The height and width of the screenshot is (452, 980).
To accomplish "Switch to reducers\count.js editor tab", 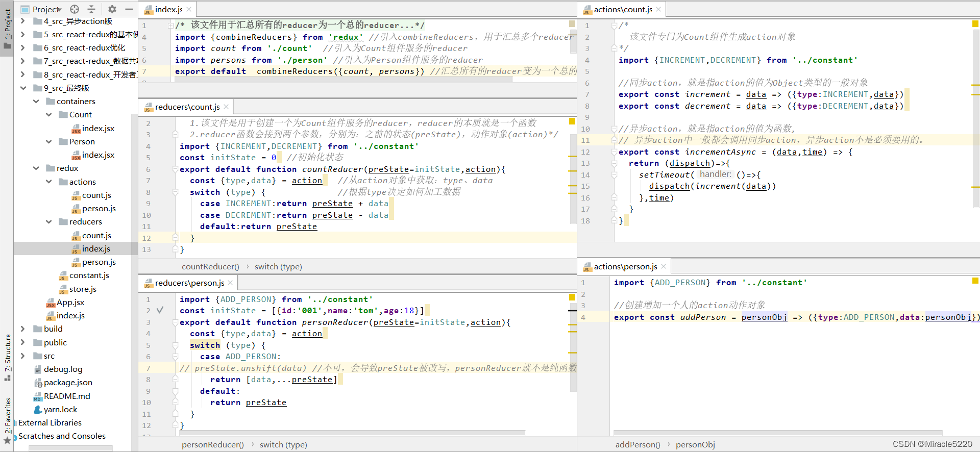I will (187, 107).
